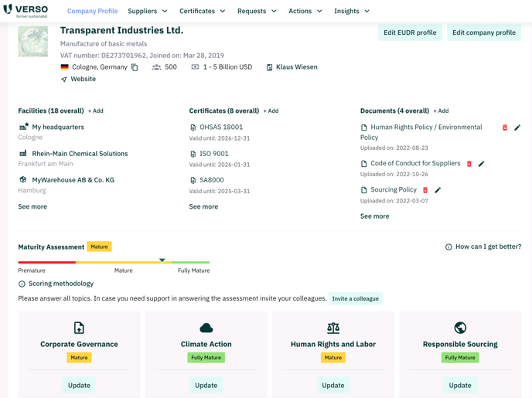The height and width of the screenshot is (398, 532).
Task: See more documents
Action: (x=374, y=216)
